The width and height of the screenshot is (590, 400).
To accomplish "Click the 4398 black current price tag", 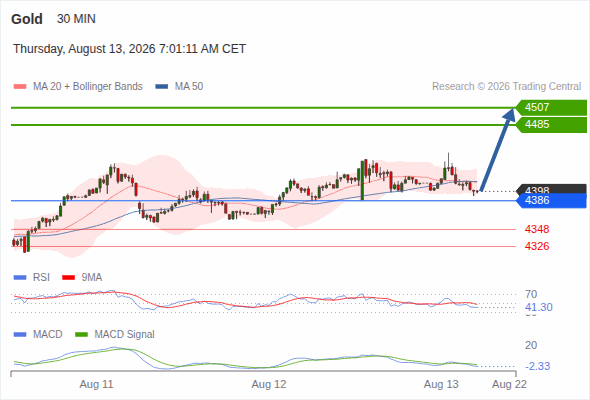I will click(551, 189).
